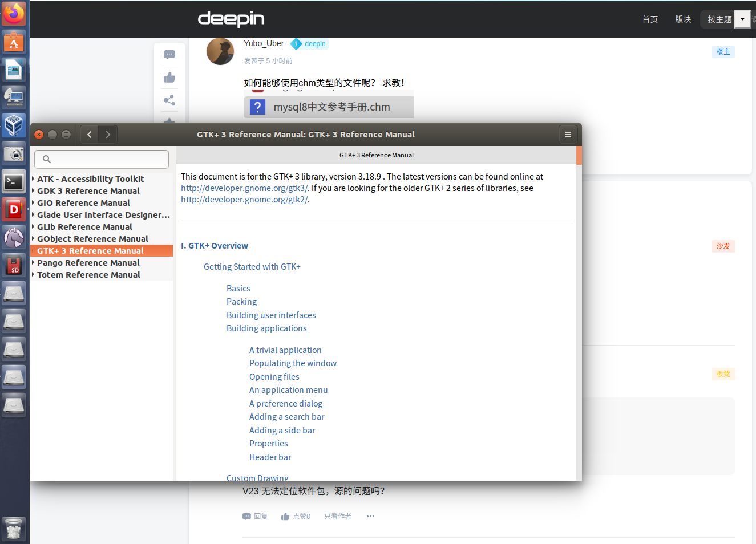Image resolution: width=756 pixels, height=544 pixels.
Task: Toggle 只看作者 on the forum reply
Action: 337,516
